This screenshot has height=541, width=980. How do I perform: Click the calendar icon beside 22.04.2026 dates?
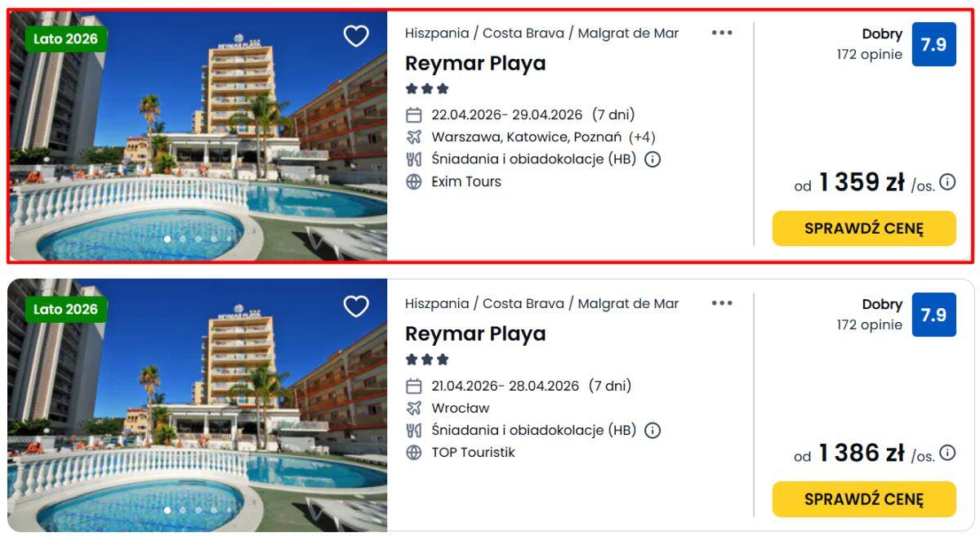[414, 115]
